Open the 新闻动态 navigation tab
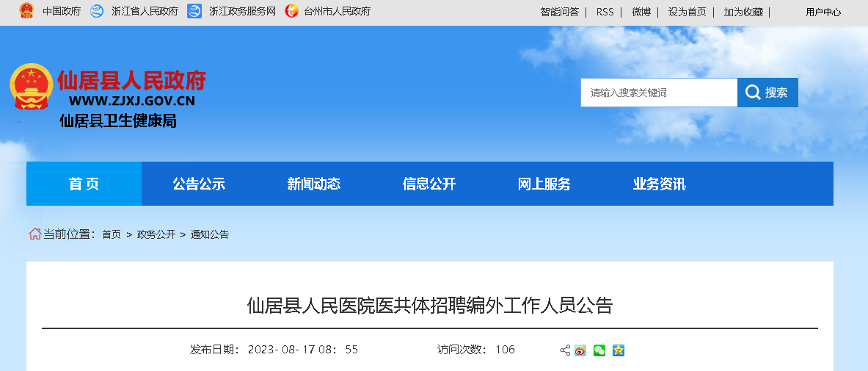 click(x=314, y=184)
